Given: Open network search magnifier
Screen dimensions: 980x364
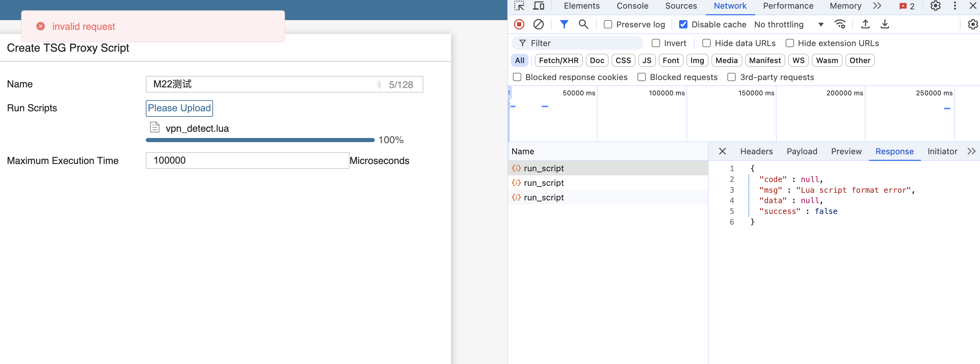Looking at the screenshot, I should 583,24.
